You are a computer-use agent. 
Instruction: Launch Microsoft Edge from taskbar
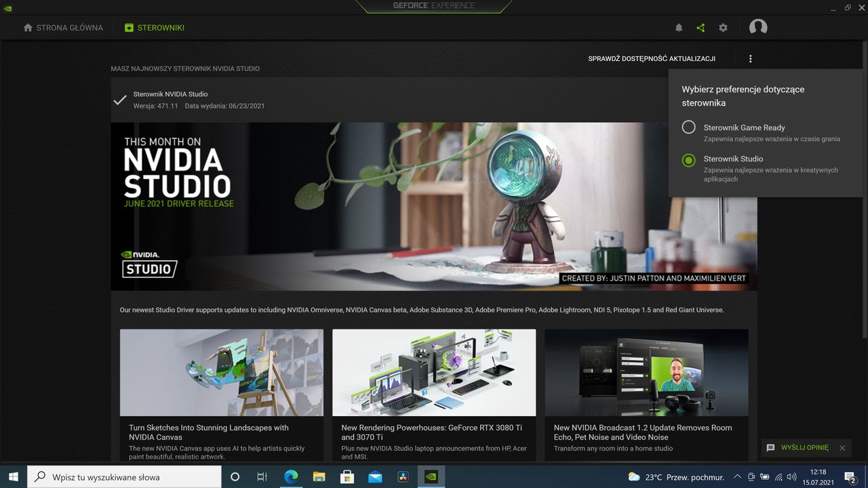291,476
